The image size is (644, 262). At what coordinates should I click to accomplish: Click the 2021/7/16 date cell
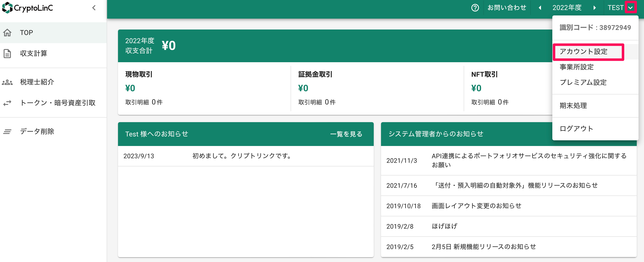[x=401, y=186]
